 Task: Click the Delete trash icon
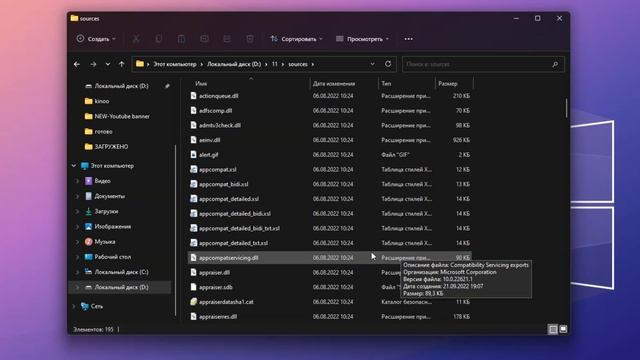[250, 39]
